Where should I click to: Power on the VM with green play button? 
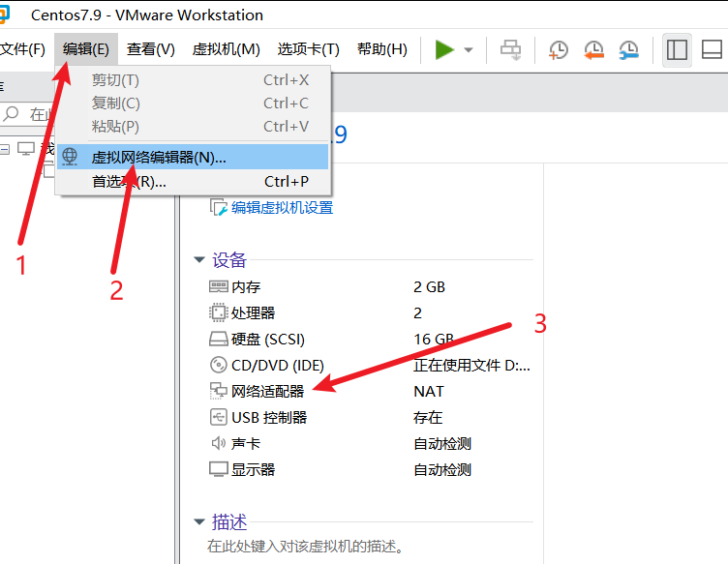tap(444, 49)
